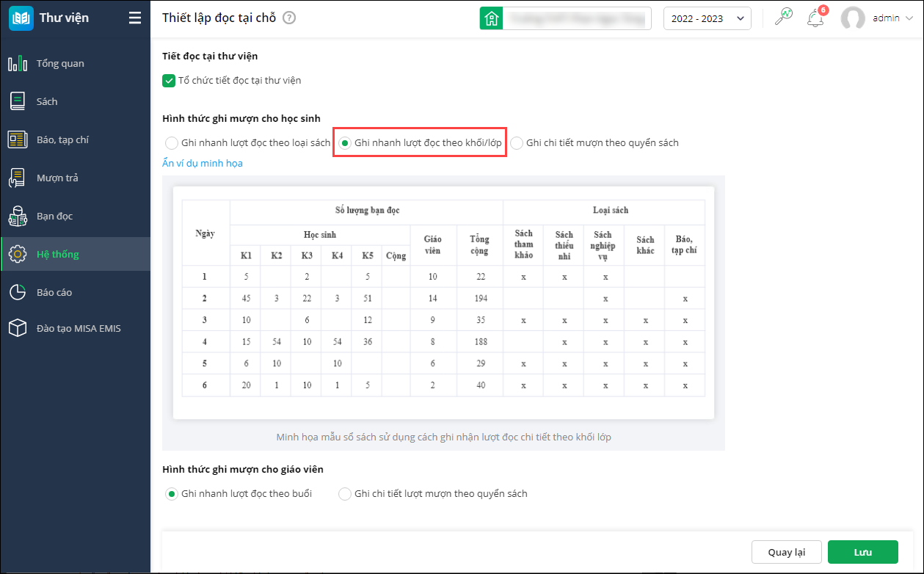Click the help question mark icon
The width and height of the screenshot is (924, 574).
[x=289, y=18]
